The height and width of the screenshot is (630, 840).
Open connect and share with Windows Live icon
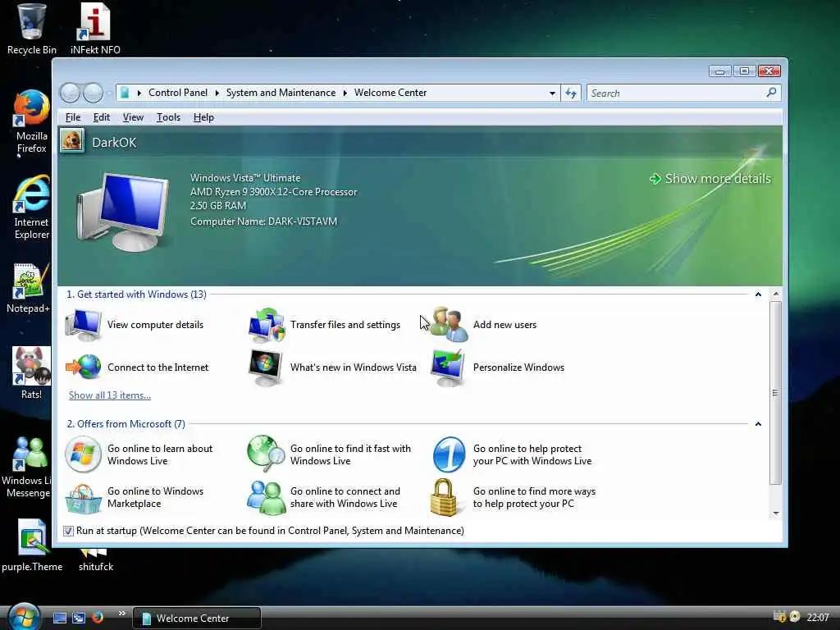(267, 498)
